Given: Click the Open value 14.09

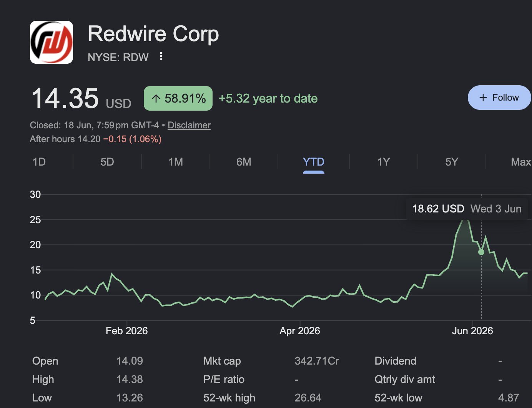Looking at the screenshot, I should coord(130,361).
